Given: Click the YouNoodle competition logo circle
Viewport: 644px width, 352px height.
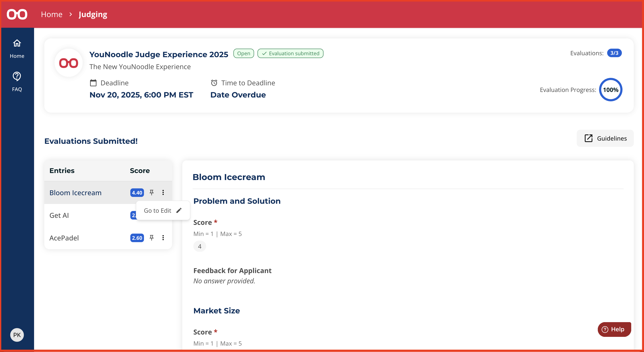Looking at the screenshot, I should (69, 63).
